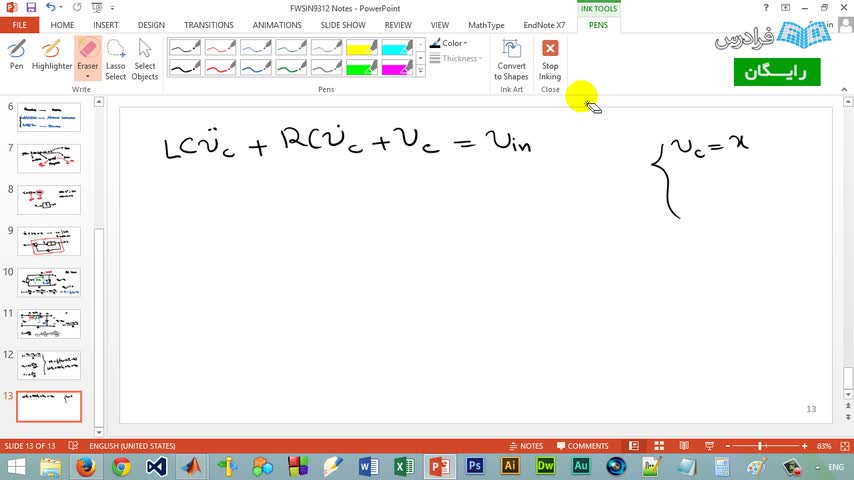Screen dimensions: 854x480
Task: Adjust the zoom slider handle
Action: tap(760, 446)
